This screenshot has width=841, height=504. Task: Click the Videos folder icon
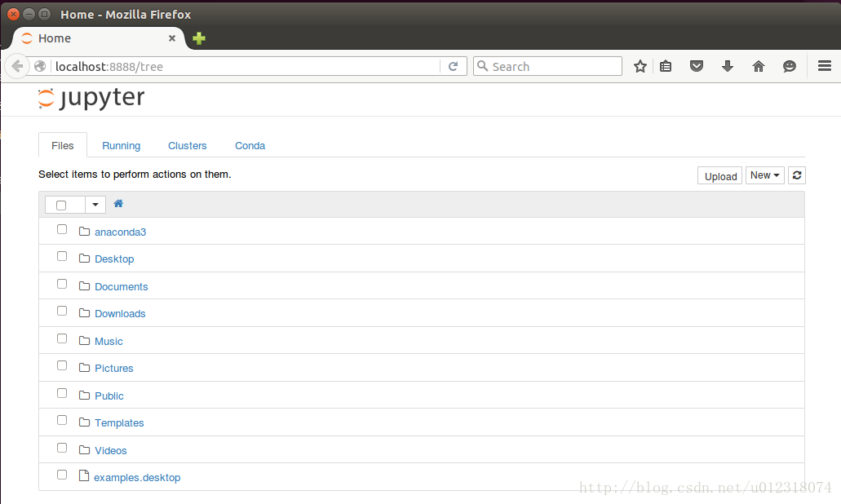pos(84,450)
